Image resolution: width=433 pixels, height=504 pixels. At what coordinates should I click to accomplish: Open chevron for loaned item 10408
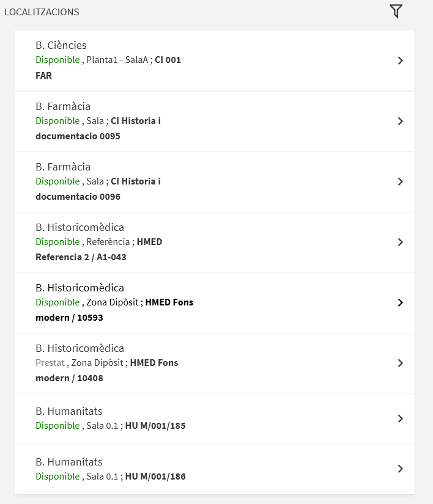400,363
